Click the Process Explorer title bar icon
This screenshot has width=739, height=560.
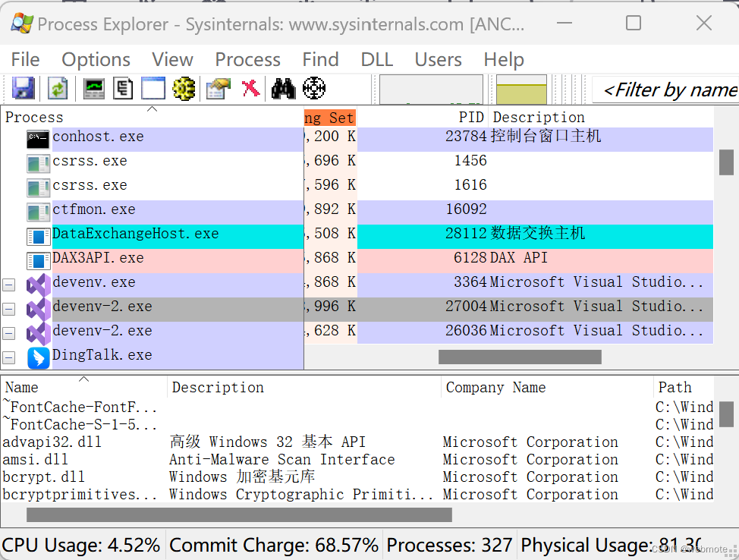tap(22, 23)
